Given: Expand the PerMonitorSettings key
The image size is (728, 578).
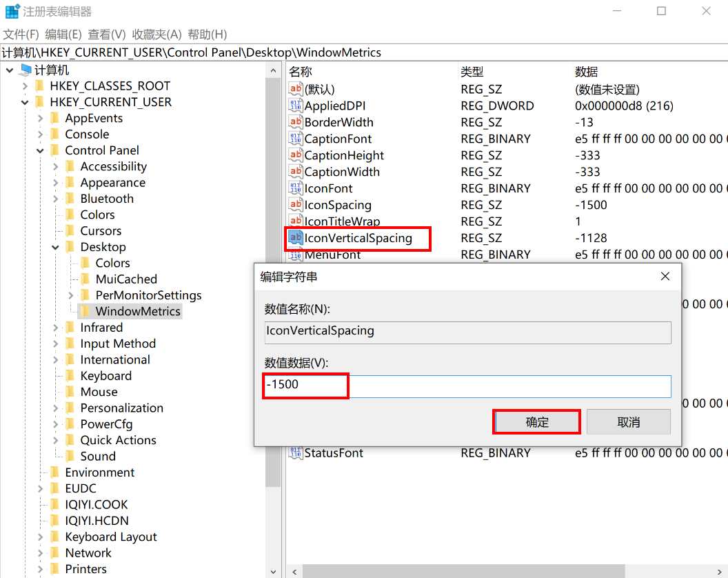Looking at the screenshot, I should tap(71, 295).
